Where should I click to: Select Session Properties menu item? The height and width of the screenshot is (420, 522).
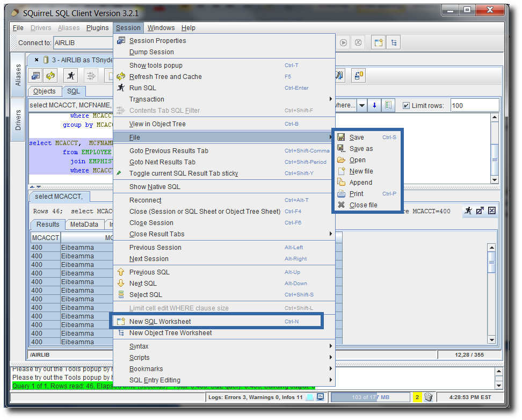(x=224, y=41)
